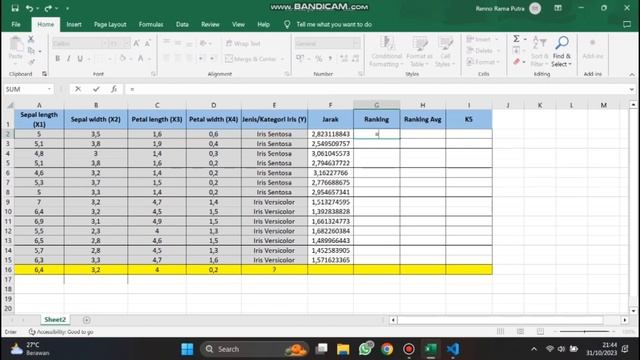Screen dimensions: 640x360
Task: Click the Help tab
Action: click(x=263, y=24)
